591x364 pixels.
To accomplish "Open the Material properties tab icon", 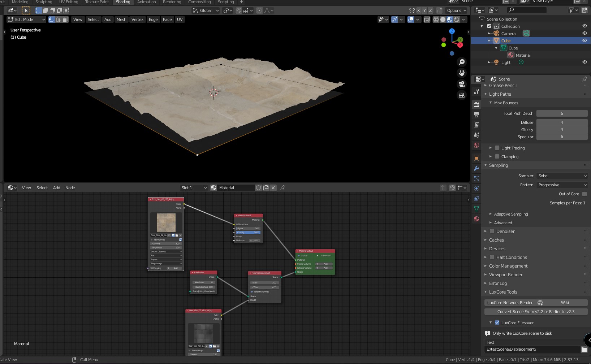I will [476, 219].
